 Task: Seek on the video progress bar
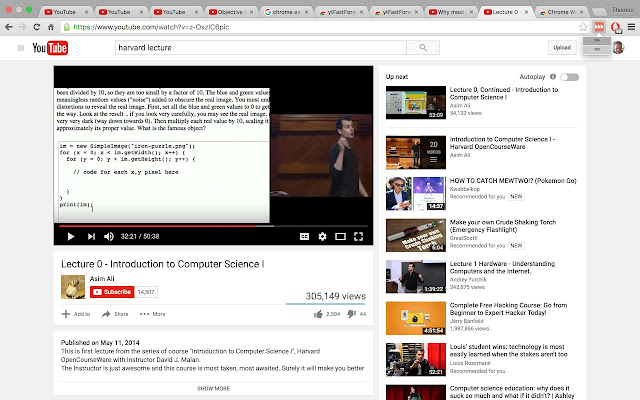pyautogui.click(x=213, y=226)
